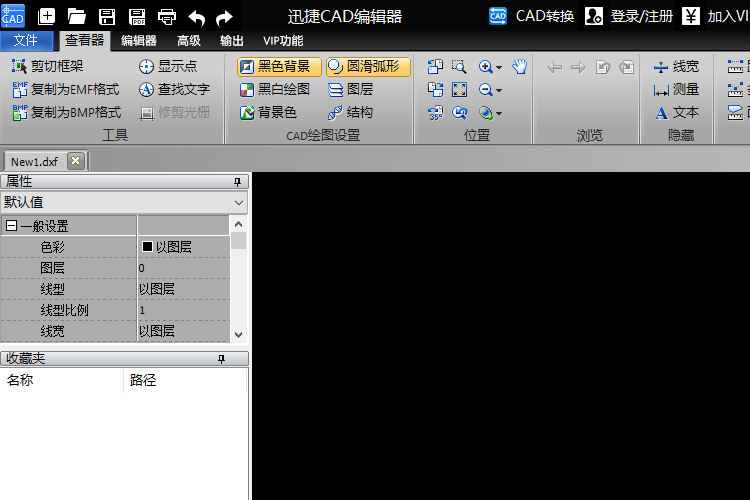This screenshot has height=500, width=750.
Task: Collapse the 一般设置 group
Action: point(11,225)
